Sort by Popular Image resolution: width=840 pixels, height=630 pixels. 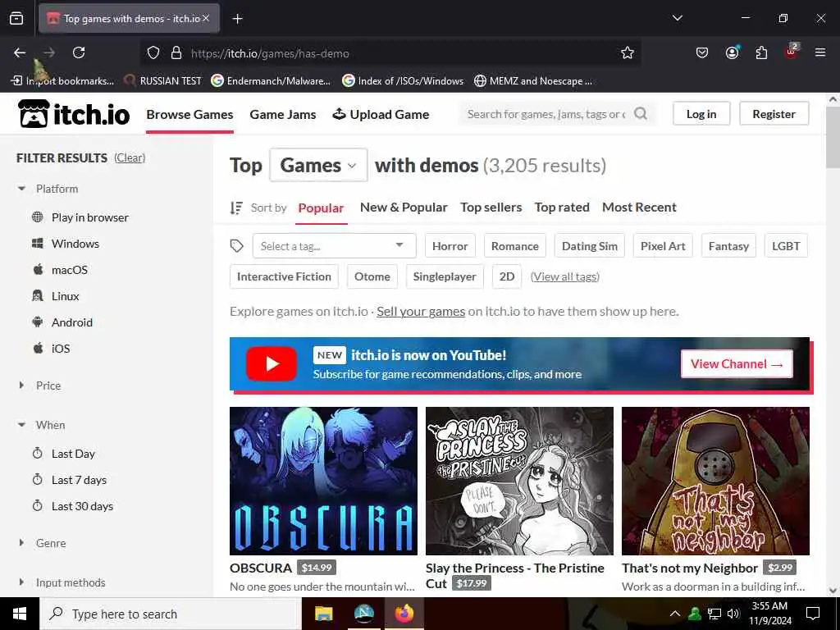pyautogui.click(x=321, y=208)
